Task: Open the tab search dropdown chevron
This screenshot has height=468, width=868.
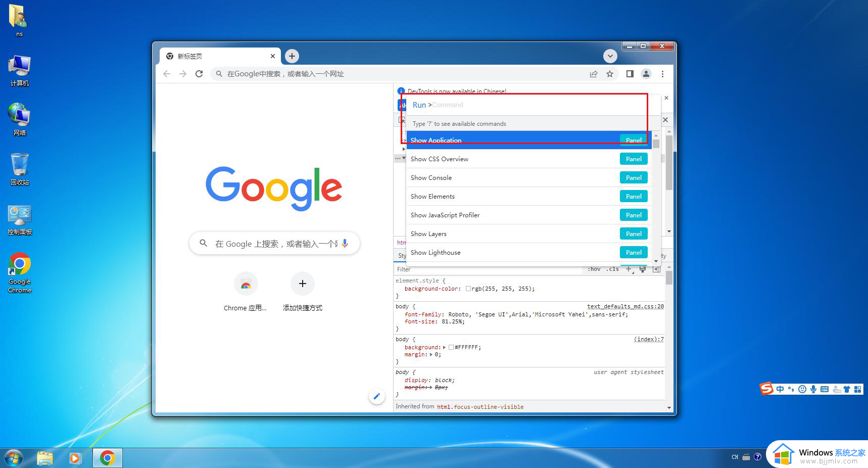Action: 610,56
